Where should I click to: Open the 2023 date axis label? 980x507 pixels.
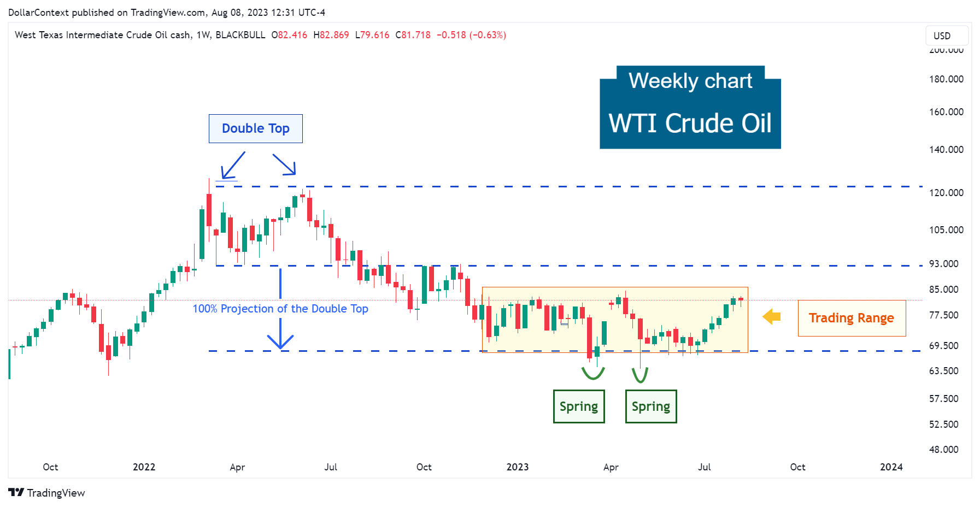pos(518,467)
